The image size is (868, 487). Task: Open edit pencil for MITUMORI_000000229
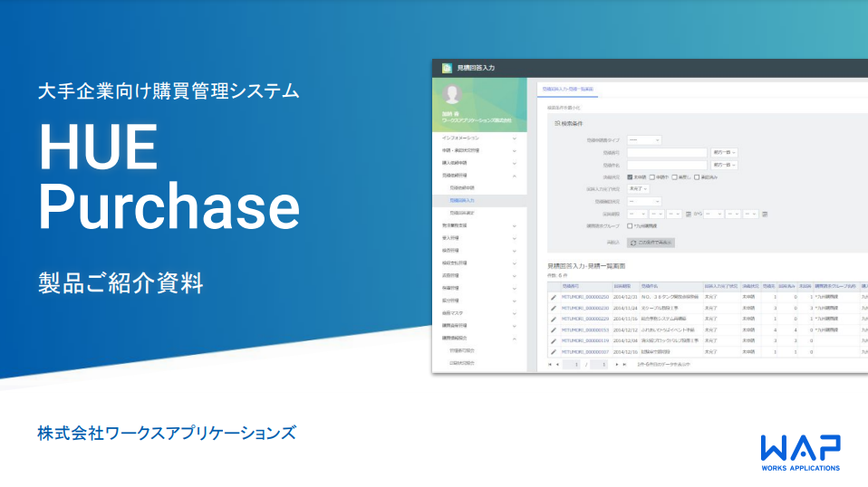(x=553, y=319)
